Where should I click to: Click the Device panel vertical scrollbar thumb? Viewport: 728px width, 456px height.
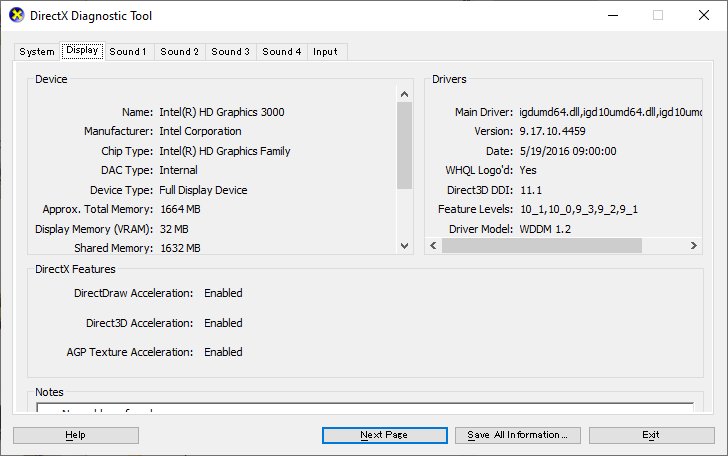click(404, 145)
